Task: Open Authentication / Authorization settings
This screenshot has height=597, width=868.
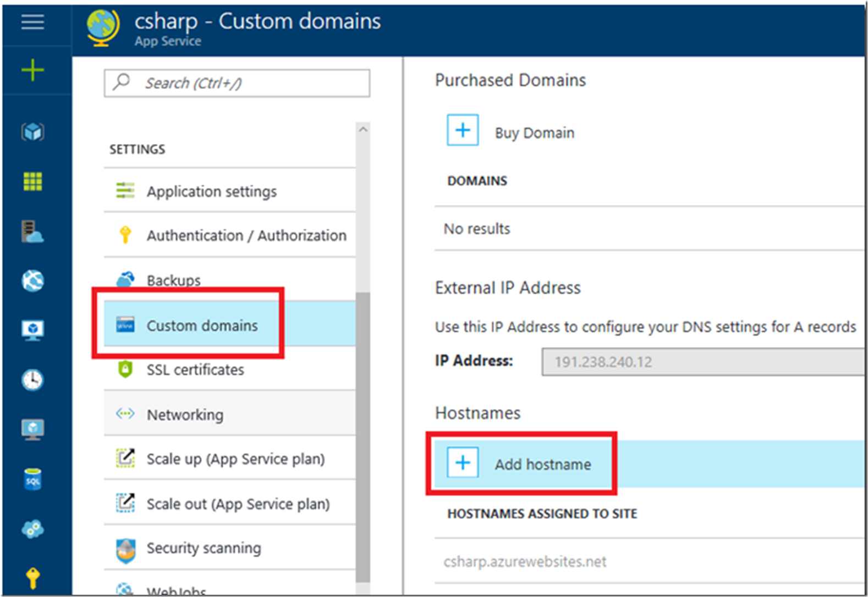Action: 229,235
